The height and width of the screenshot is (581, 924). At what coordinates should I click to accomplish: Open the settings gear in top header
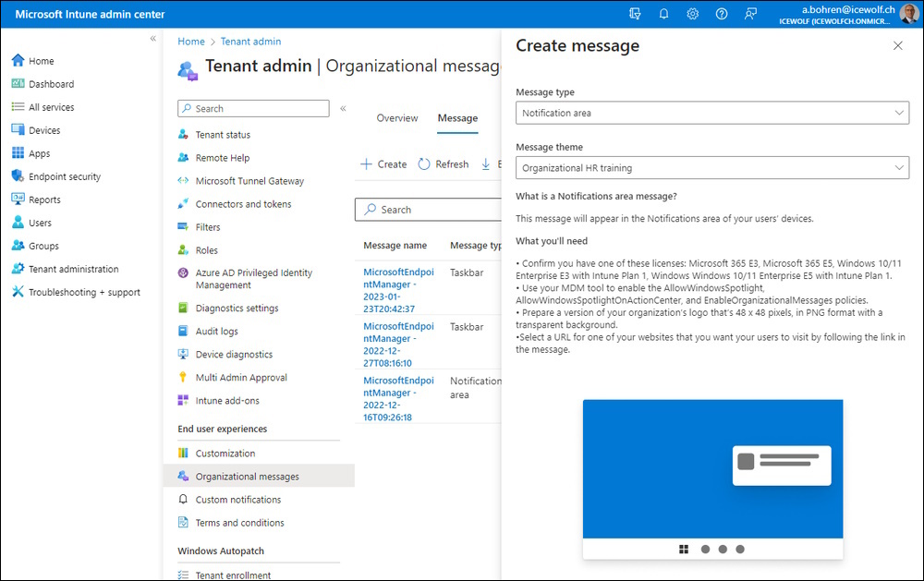692,14
